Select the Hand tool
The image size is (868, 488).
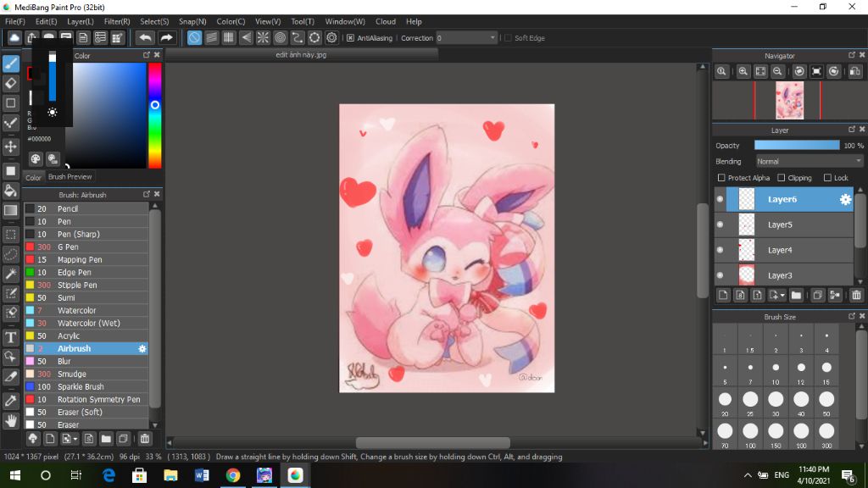pyautogui.click(x=10, y=421)
